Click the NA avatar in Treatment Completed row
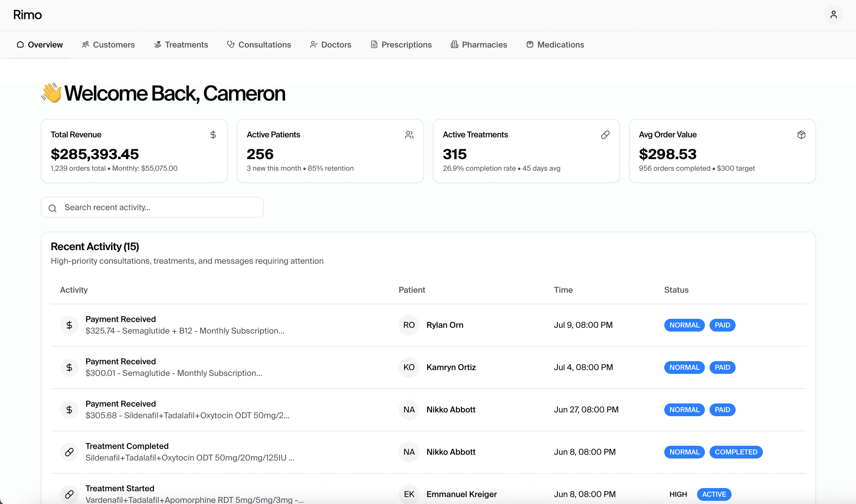Image resolution: width=856 pixels, height=504 pixels. 409,452
